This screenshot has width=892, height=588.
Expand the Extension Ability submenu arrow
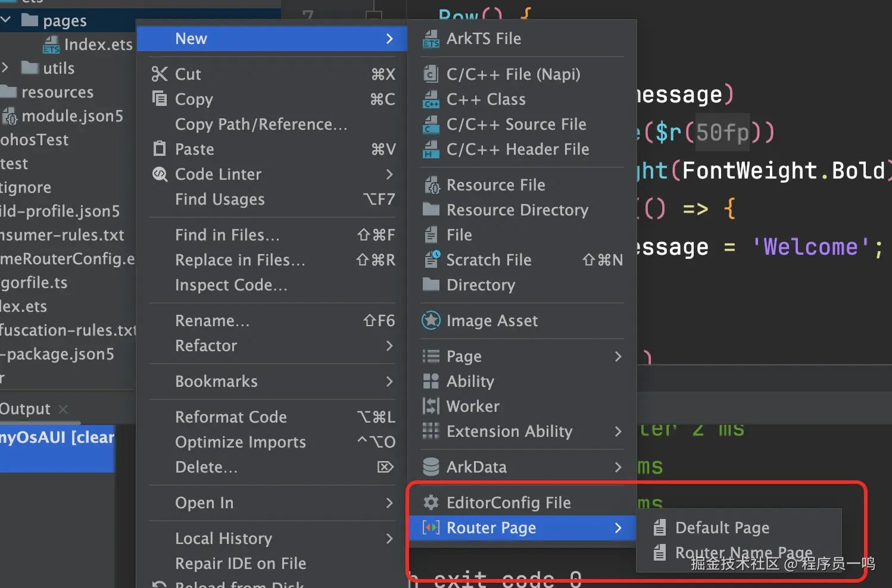tap(618, 431)
